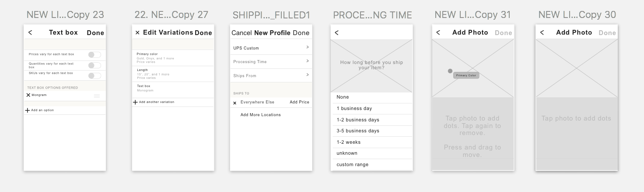Image resolution: width=644 pixels, height=192 pixels.
Task: Expand the Processing Time row chevron
Action: click(x=308, y=61)
